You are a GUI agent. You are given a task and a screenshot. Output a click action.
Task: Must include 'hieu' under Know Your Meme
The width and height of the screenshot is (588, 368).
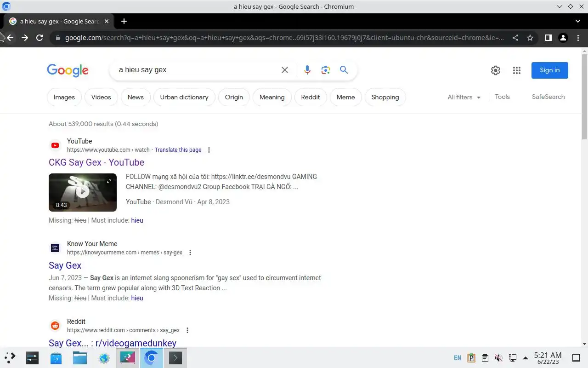[x=137, y=298]
